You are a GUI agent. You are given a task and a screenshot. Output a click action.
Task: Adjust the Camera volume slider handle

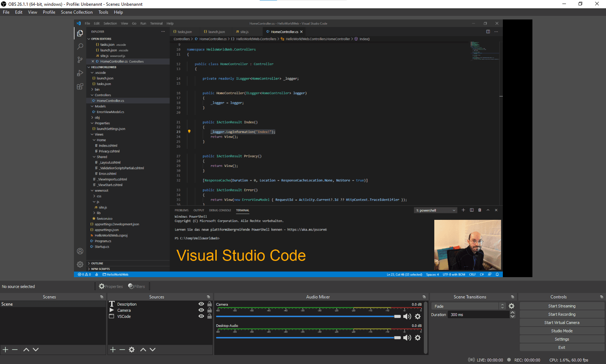397,316
